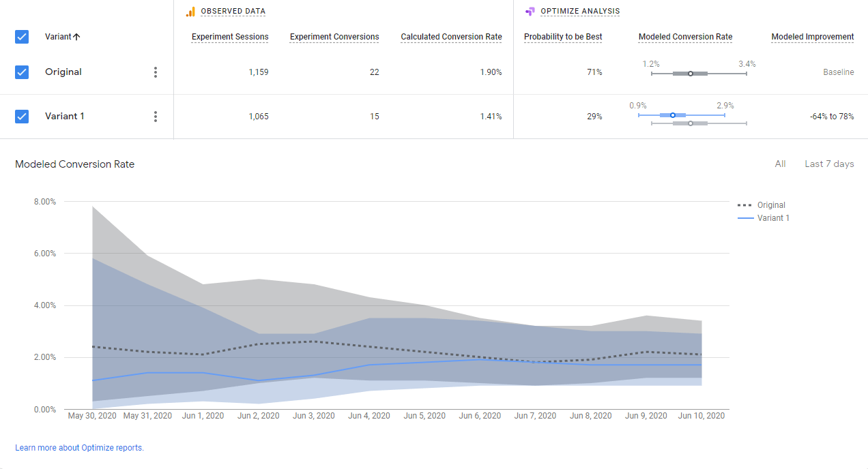Click the Jun 5, 2020 axis label
Image resolution: width=868 pixels, height=469 pixels.
(x=424, y=416)
